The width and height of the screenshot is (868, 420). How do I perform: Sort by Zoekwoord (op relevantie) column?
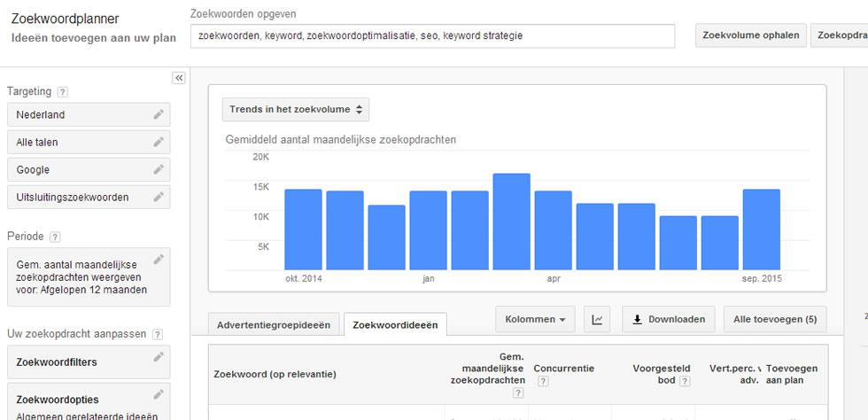coord(275,375)
